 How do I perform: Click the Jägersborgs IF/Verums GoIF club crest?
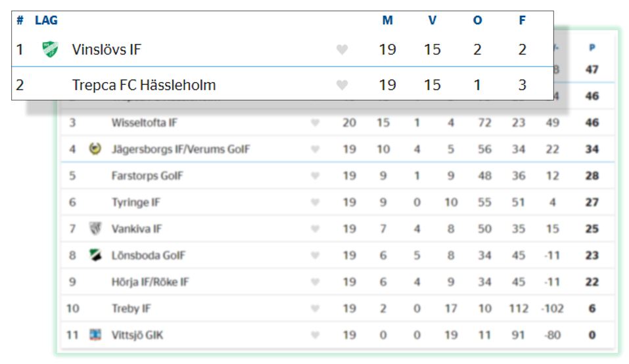point(95,148)
